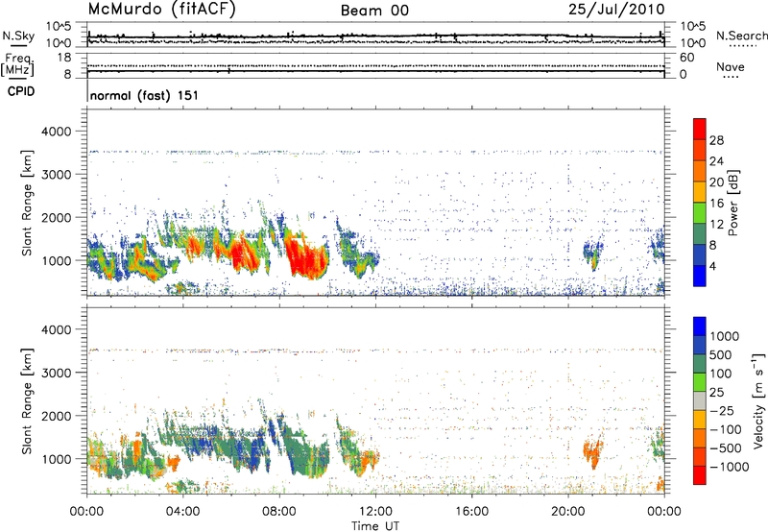Click the "CPID" row label

21,91
